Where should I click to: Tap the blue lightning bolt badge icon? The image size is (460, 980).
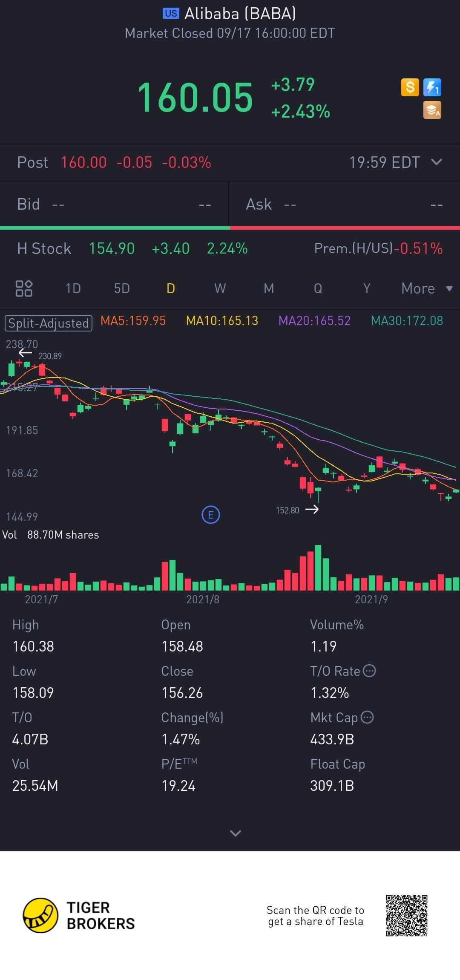[x=432, y=87]
